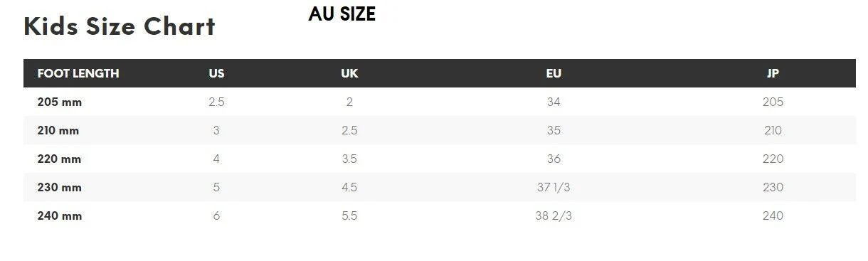Image resolution: width=868 pixels, height=261 pixels.
Task: Click the UK column header
Action: click(349, 73)
